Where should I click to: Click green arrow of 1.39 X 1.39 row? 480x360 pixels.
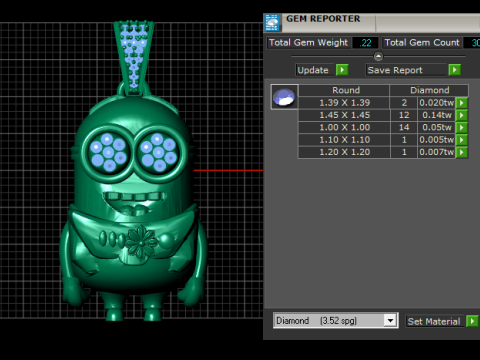[462, 103]
